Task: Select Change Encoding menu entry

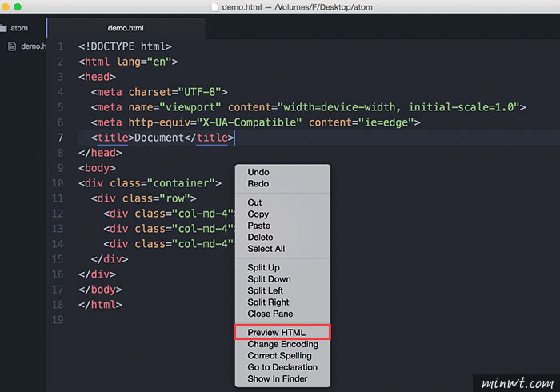Action: (282, 344)
